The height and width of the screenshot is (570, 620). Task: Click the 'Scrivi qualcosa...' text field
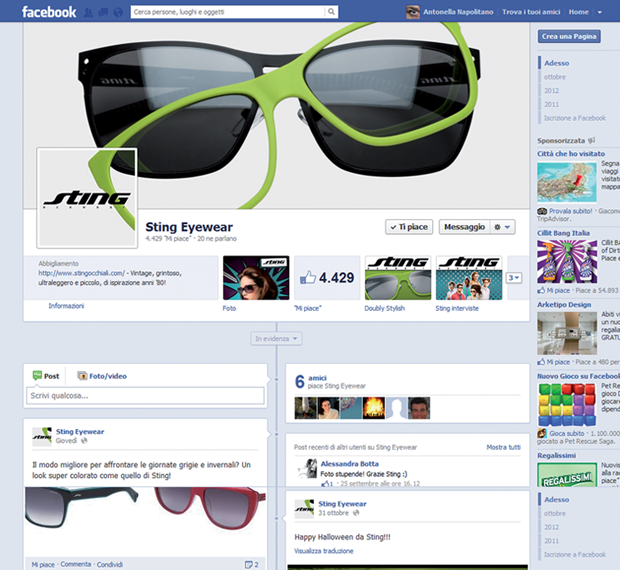pyautogui.click(x=145, y=395)
